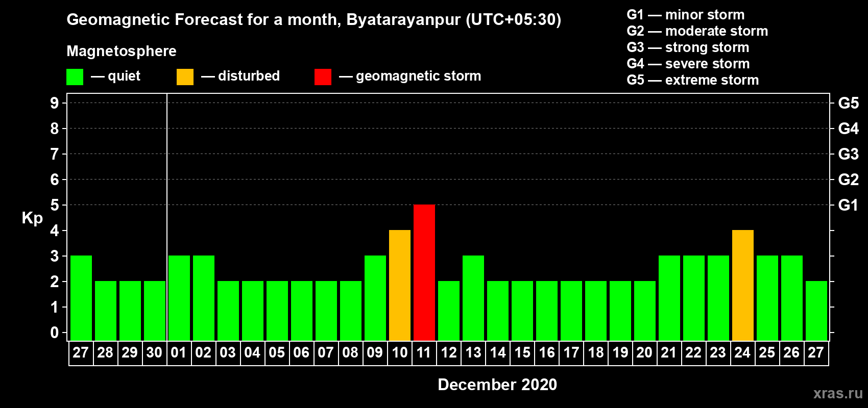Click the green quiet legend swatch

click(75, 77)
